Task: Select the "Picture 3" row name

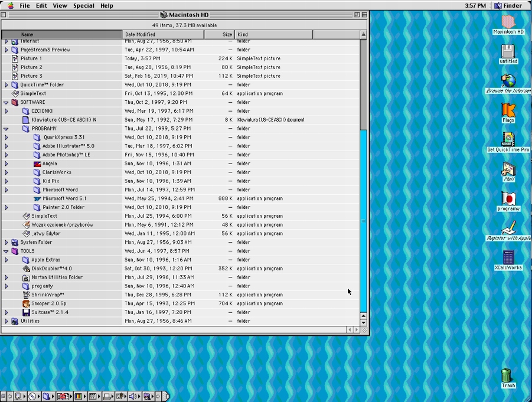Action: tap(31, 76)
